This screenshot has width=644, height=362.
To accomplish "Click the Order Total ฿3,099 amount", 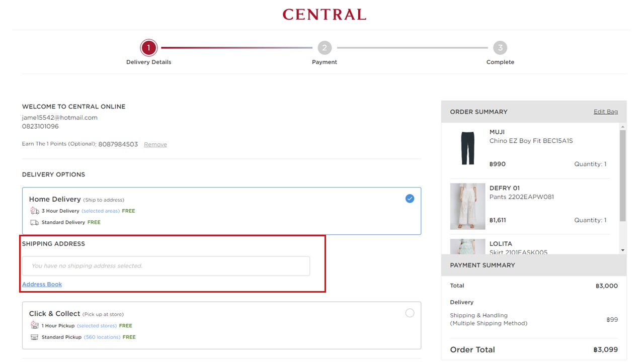I will click(x=606, y=350).
